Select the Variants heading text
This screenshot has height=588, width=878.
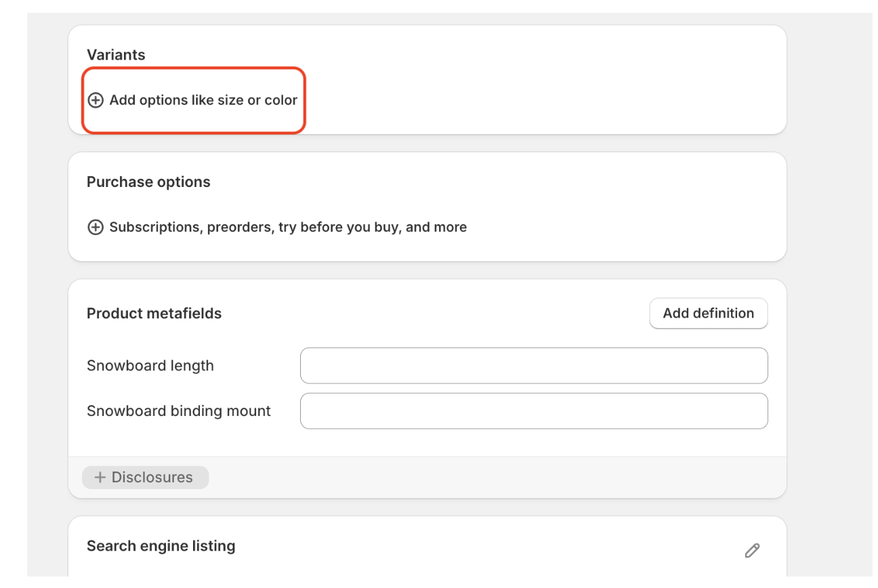[x=116, y=56]
